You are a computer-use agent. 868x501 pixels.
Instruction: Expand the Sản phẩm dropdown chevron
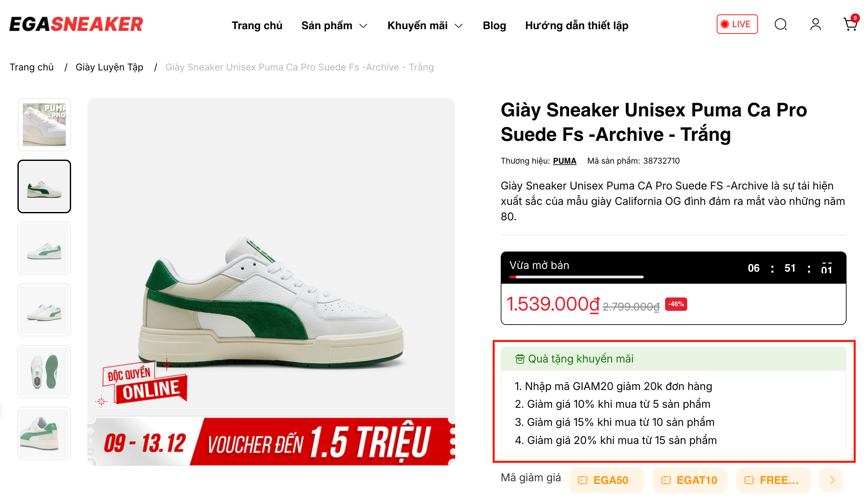click(x=363, y=26)
